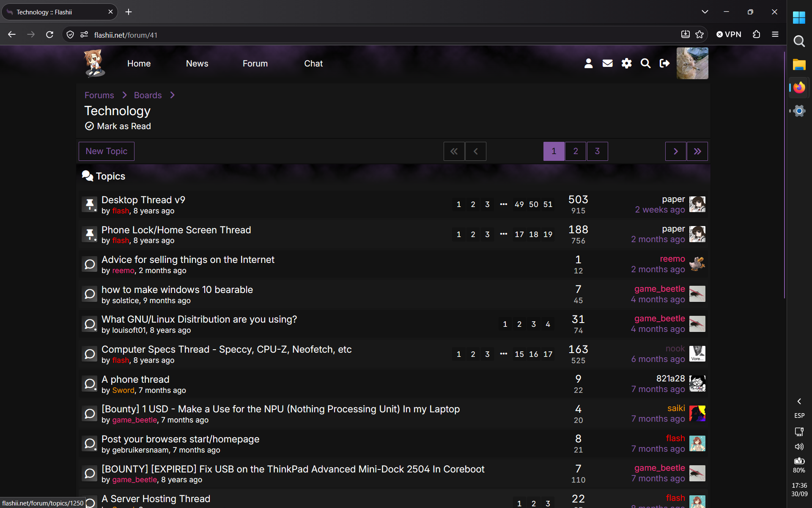Select page 2 in forum pagination
Image resolution: width=812 pixels, height=508 pixels.
[x=576, y=151]
